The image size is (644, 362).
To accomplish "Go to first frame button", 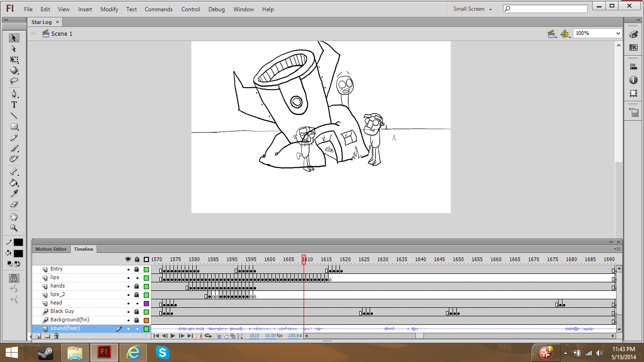I will point(156,336).
